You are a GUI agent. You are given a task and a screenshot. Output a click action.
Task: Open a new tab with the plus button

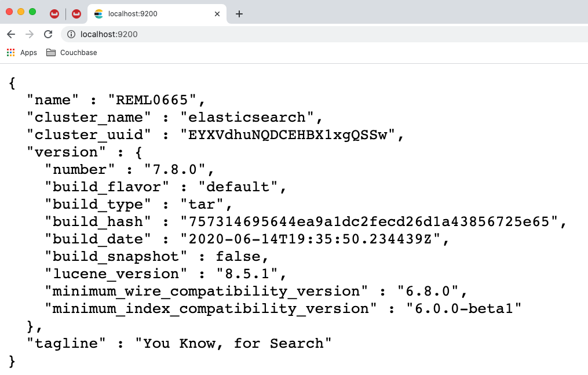[x=239, y=13]
